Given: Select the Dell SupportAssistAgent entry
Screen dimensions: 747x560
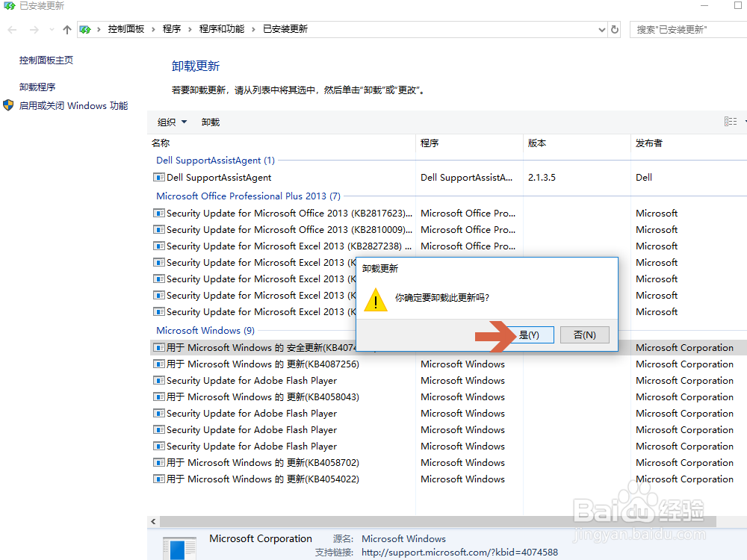Looking at the screenshot, I should [219, 178].
